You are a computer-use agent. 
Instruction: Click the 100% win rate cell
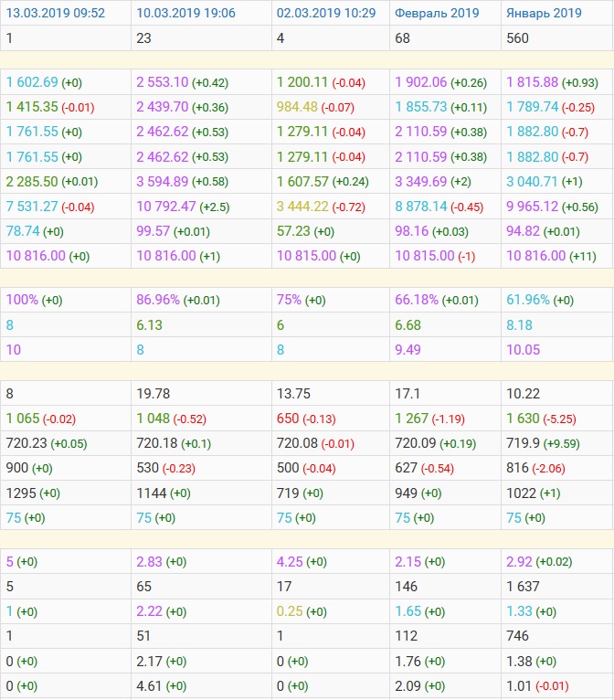tap(23, 300)
